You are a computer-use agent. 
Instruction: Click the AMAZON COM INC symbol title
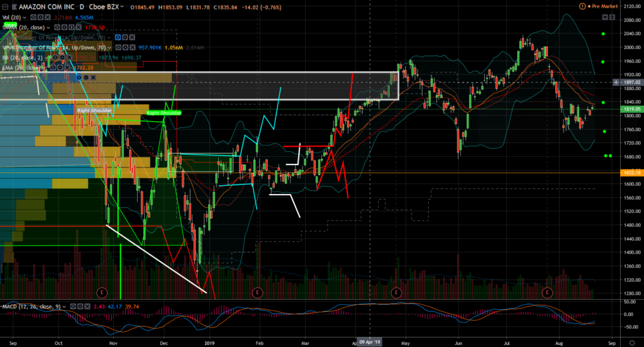(46, 7)
